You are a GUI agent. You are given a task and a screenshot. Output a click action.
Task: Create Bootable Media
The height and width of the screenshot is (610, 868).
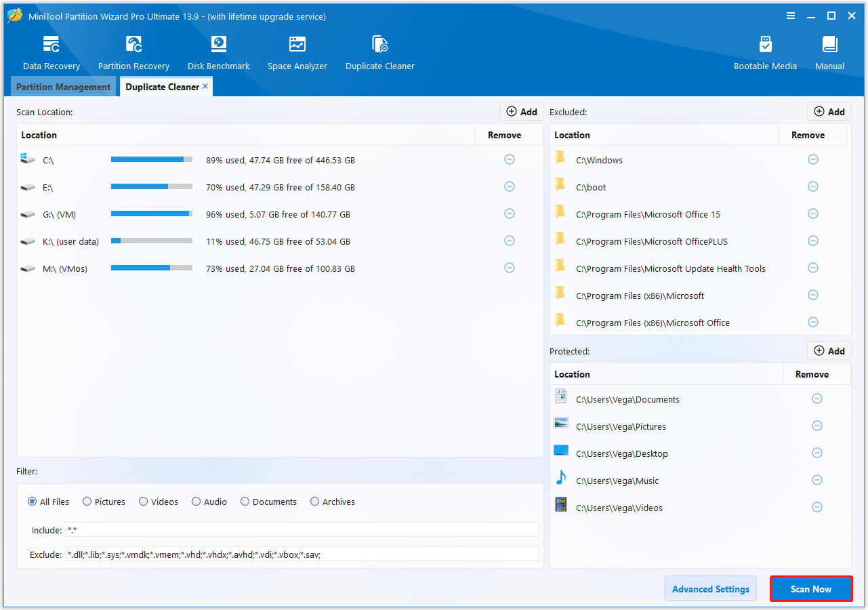(765, 54)
